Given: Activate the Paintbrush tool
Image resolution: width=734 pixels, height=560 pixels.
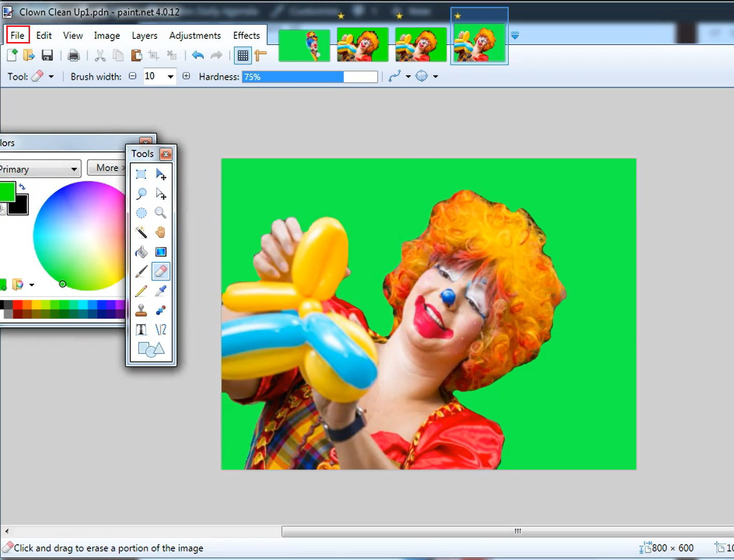Looking at the screenshot, I should click(x=141, y=271).
